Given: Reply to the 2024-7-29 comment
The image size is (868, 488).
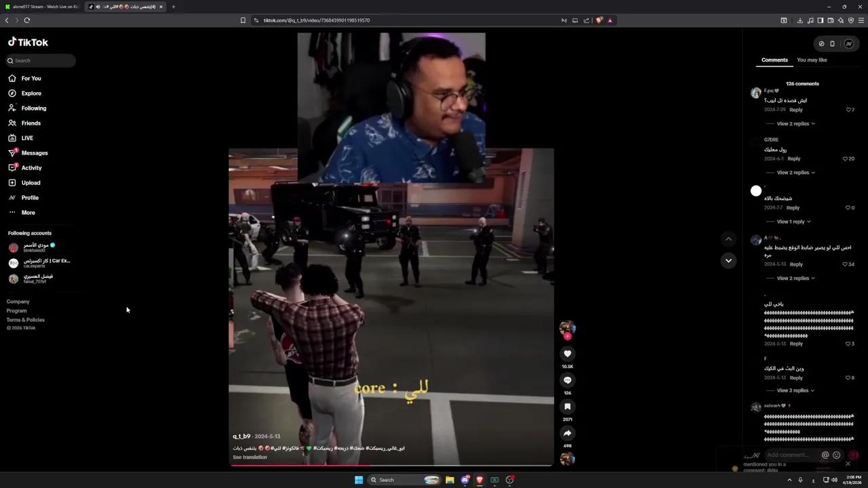Looking at the screenshot, I should point(796,110).
